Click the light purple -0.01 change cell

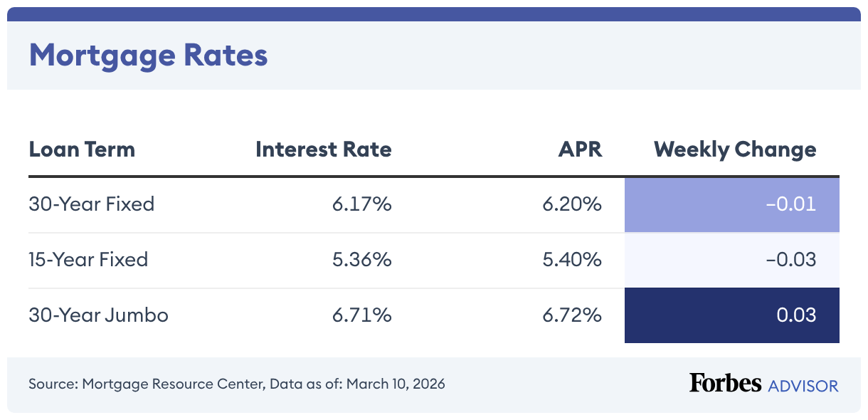[731, 205]
